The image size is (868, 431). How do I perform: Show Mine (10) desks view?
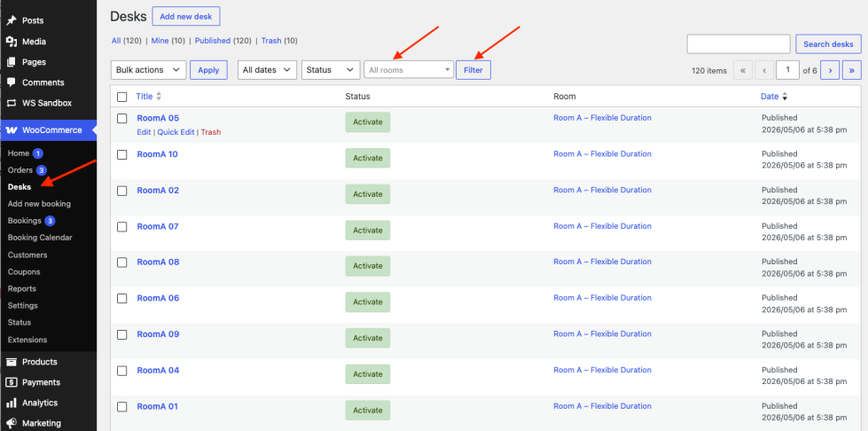click(168, 41)
